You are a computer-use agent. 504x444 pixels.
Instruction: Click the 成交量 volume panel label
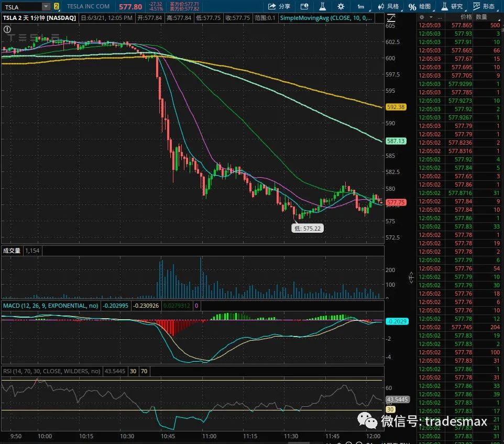pos(12,251)
